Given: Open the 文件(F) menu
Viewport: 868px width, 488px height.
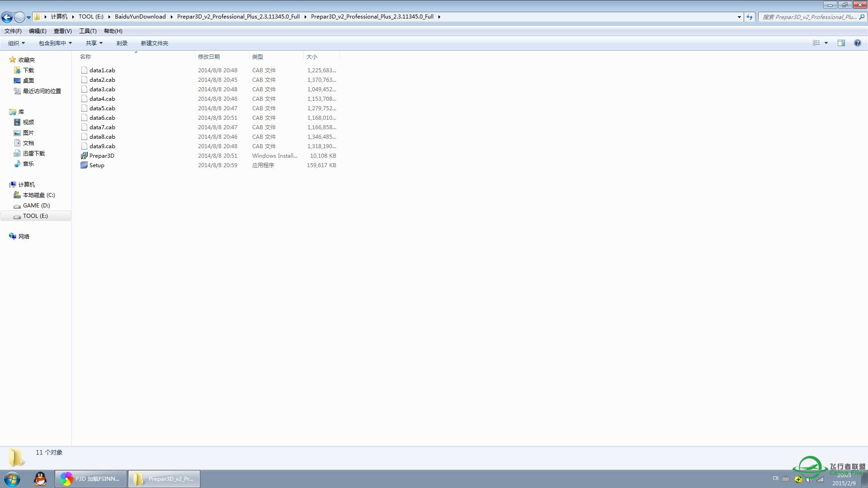Looking at the screenshot, I should [13, 31].
